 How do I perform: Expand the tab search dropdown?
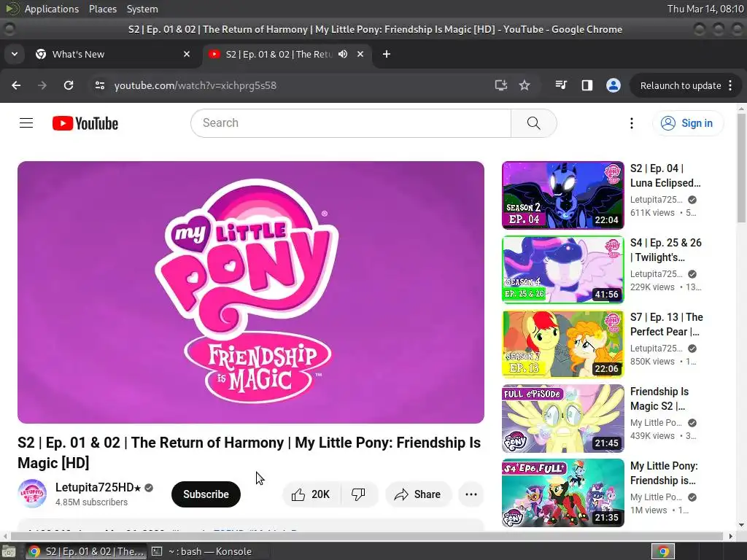[x=15, y=54]
